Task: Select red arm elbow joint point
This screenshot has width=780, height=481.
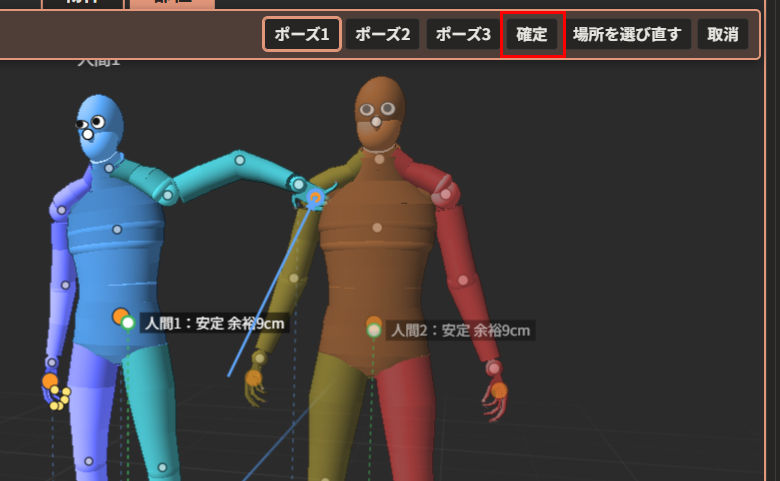Action: pos(463,280)
